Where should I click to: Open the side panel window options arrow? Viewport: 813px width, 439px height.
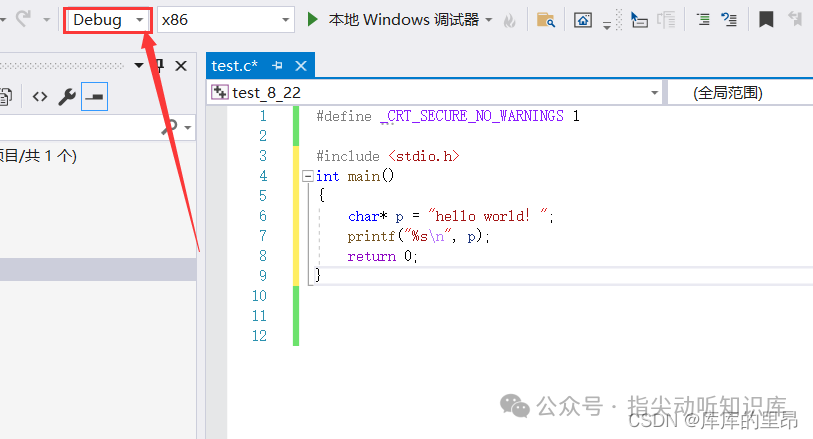[138, 66]
